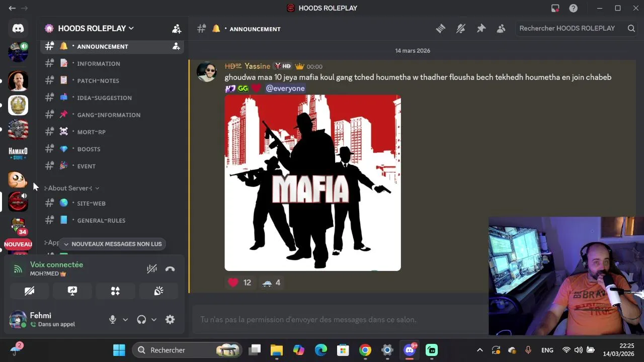The height and width of the screenshot is (362, 644).
Task: Toggle channel notification settings bell-slash icon
Action: pos(461,29)
